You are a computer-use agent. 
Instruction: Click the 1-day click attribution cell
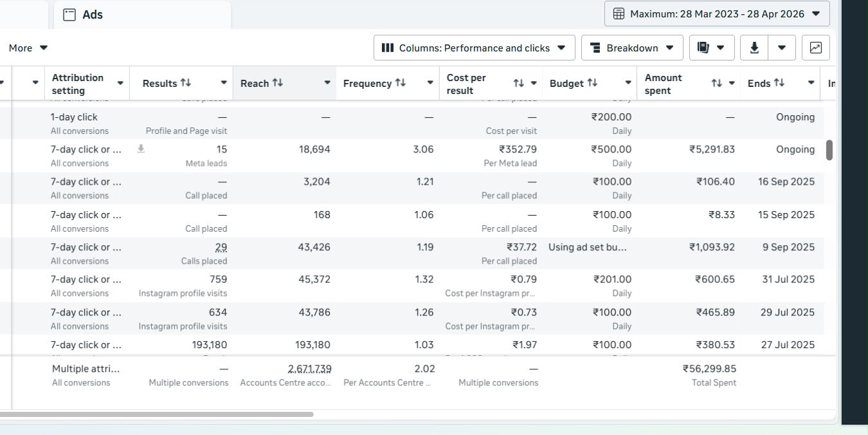87,123
